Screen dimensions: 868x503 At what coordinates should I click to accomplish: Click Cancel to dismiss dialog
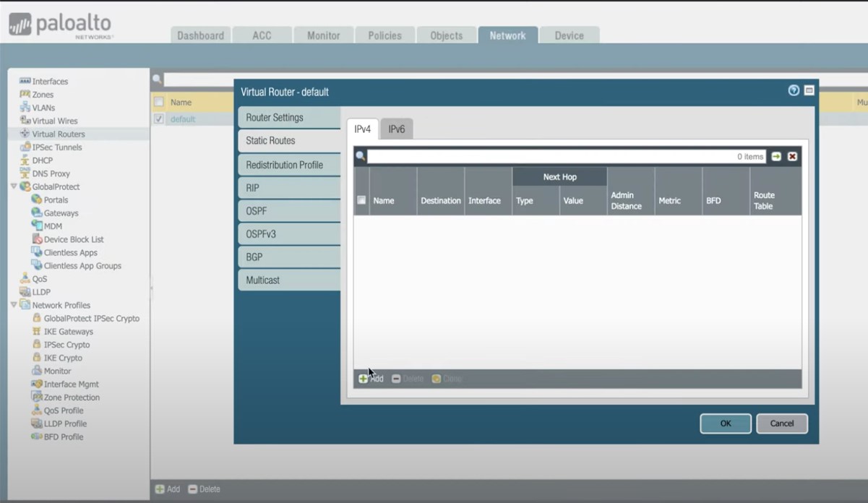[x=782, y=424]
